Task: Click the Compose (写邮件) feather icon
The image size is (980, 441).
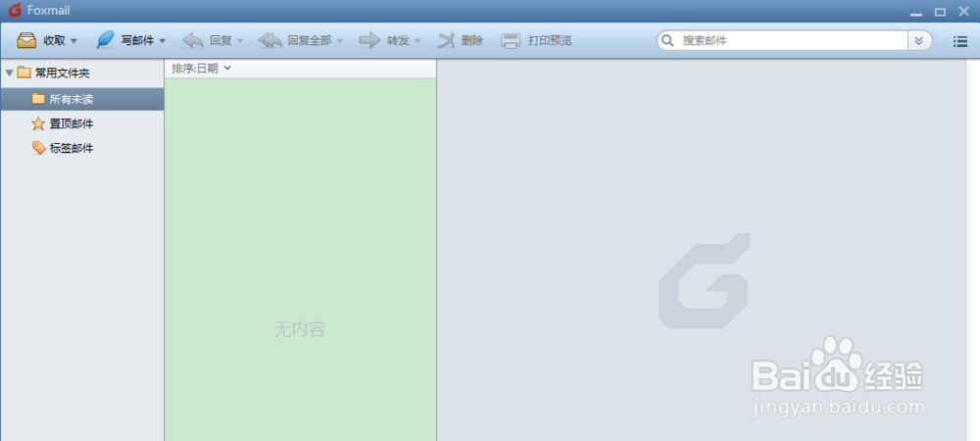Action: point(106,40)
